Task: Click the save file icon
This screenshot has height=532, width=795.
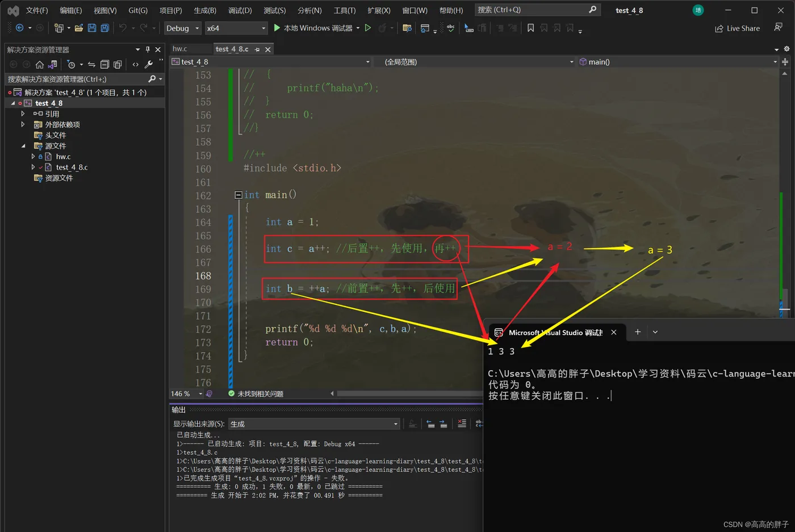Action: (x=92, y=28)
